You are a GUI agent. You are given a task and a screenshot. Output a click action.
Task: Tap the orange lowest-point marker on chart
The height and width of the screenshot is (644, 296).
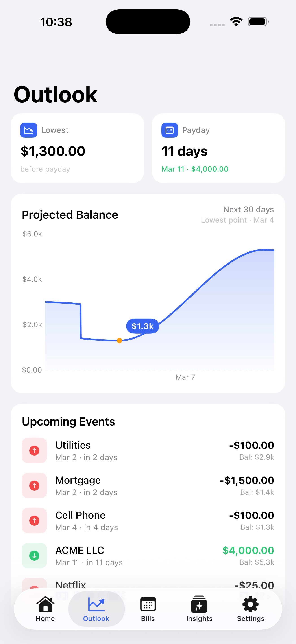[120, 340]
